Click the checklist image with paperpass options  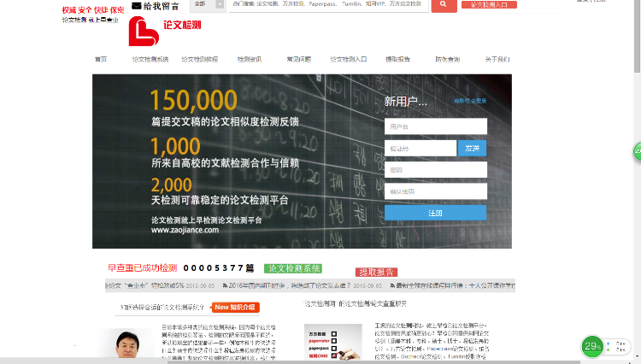tap(333, 342)
